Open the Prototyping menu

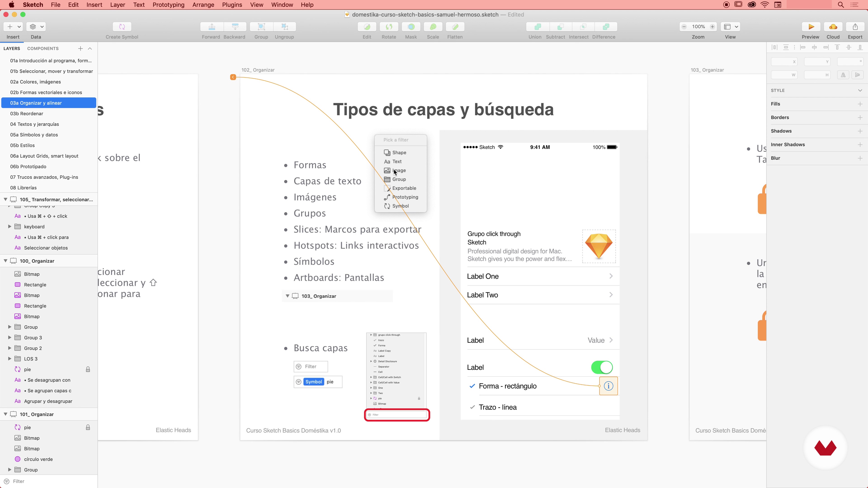pos(168,5)
